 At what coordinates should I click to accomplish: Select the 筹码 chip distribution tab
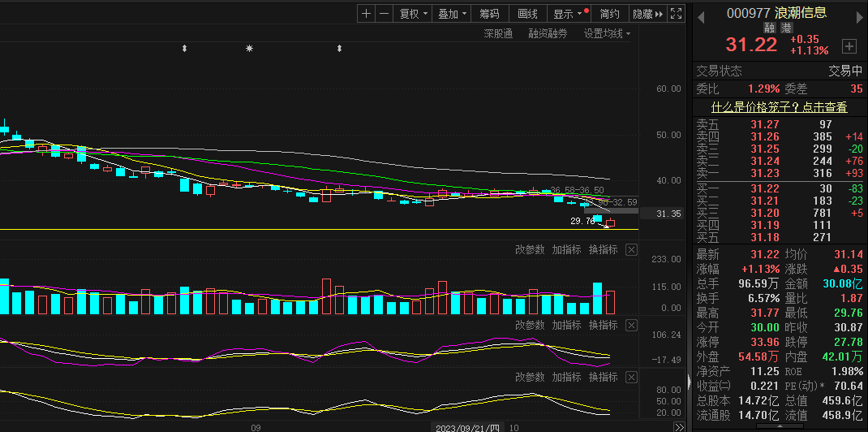point(489,14)
